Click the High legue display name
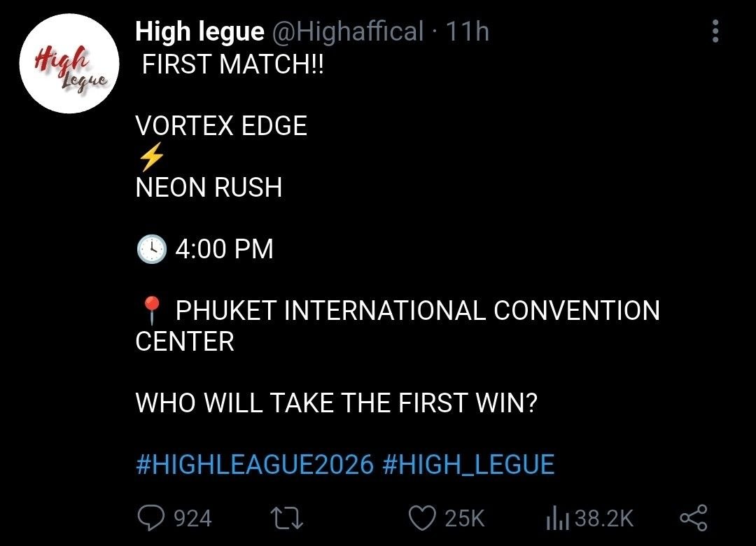The width and height of the screenshot is (756, 546). 199,31
